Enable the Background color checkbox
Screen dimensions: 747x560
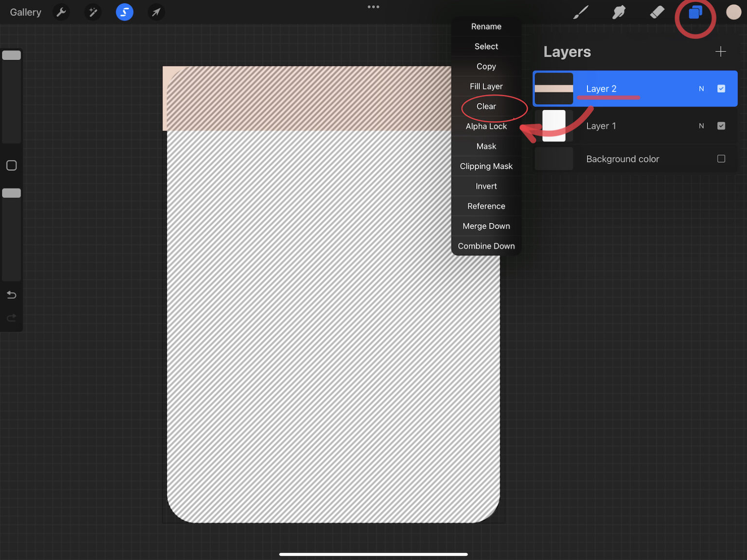tap(721, 158)
